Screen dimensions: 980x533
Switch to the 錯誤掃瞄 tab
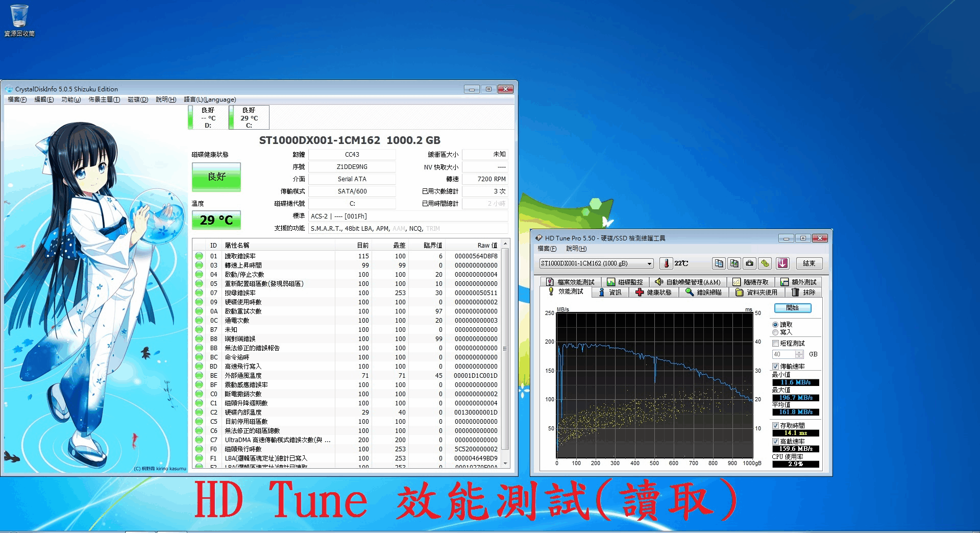tap(703, 293)
